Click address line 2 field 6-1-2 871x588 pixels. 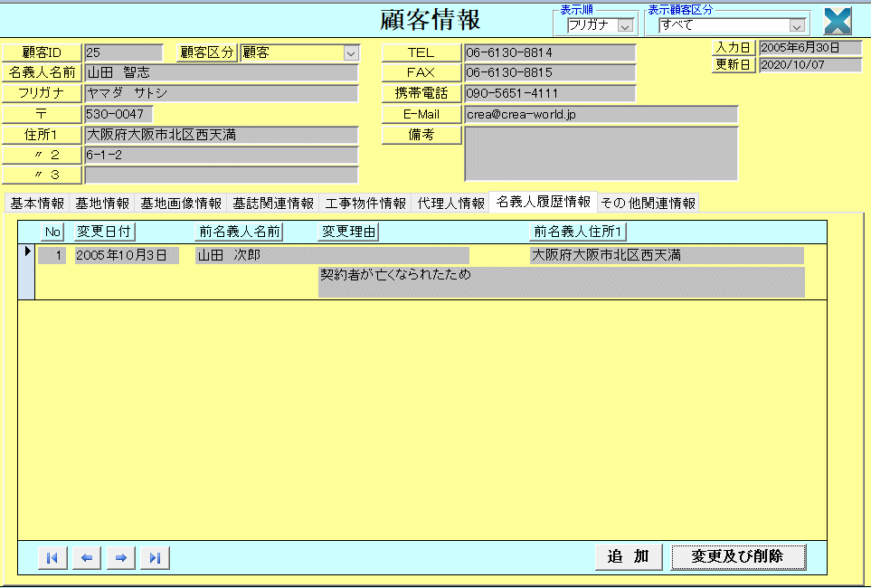(x=221, y=155)
